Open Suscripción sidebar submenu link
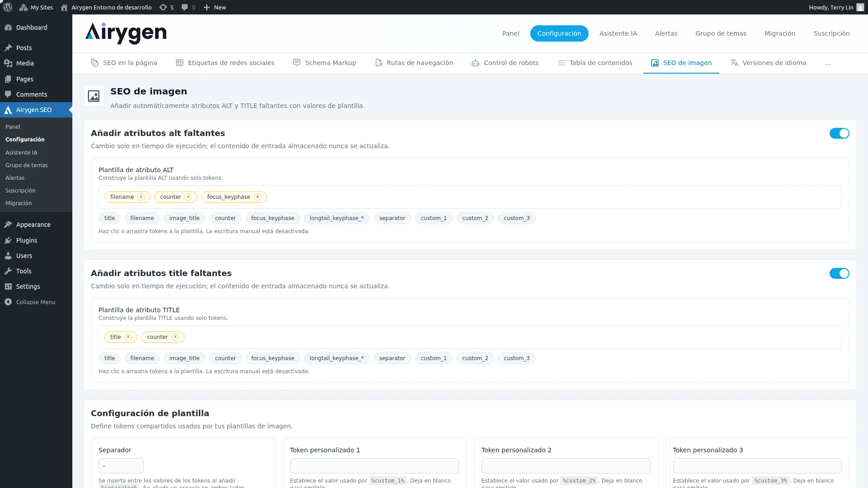The height and width of the screenshot is (488, 868). [36, 191]
